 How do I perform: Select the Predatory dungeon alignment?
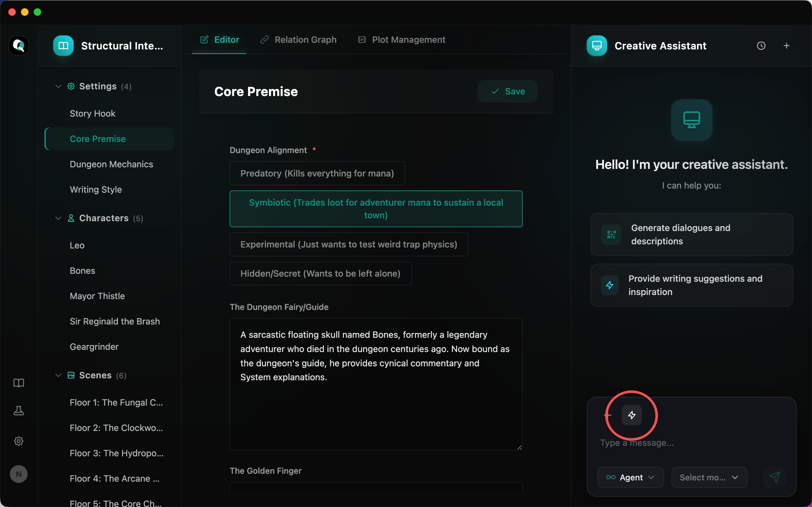[317, 173]
